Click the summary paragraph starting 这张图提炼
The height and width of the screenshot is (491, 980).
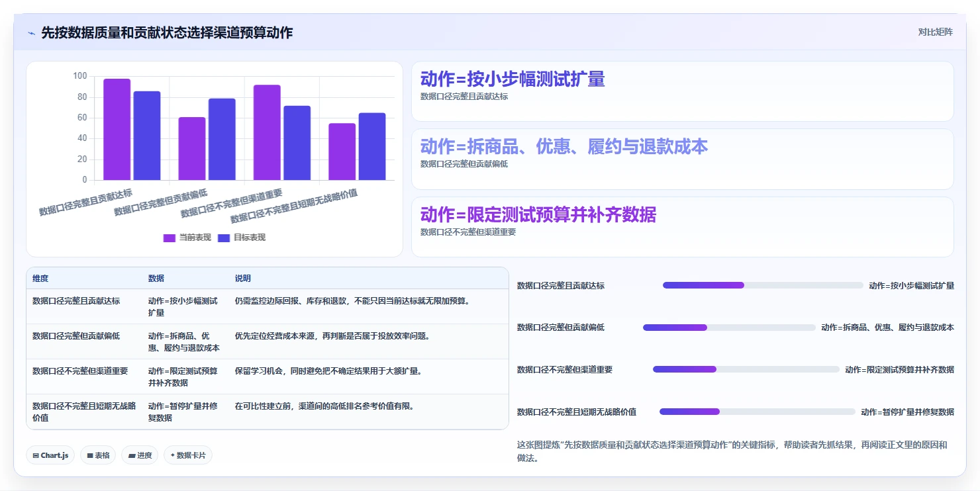tap(732, 451)
